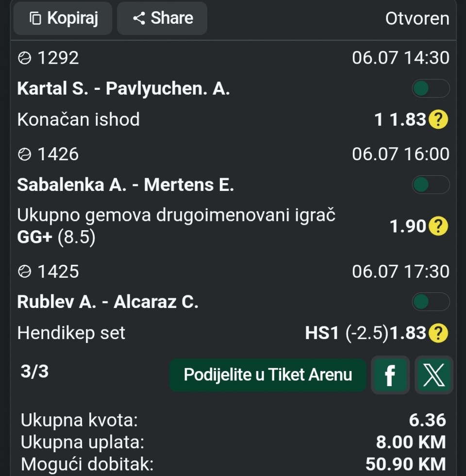This screenshot has height=476, width=466.
Task: Toggle the switch for Rublev A. - Alcaraz C.
Action: (431, 302)
